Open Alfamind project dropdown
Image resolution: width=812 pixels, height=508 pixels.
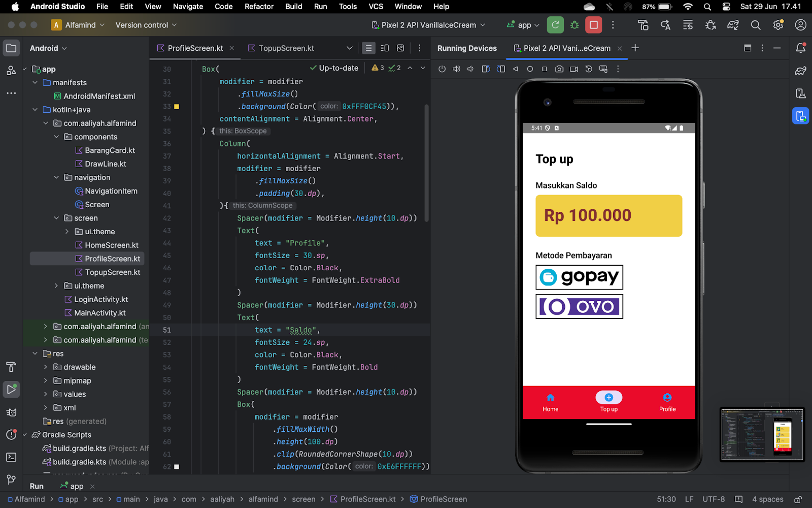(x=78, y=25)
